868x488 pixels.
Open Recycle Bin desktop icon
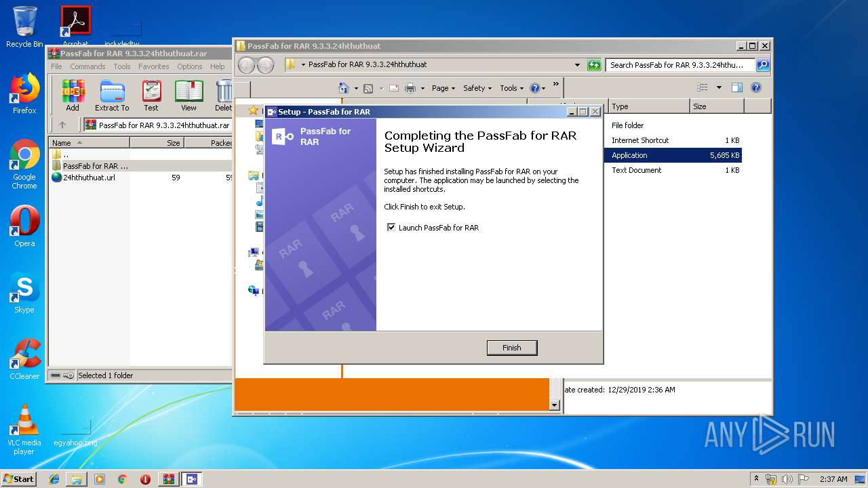point(24,27)
